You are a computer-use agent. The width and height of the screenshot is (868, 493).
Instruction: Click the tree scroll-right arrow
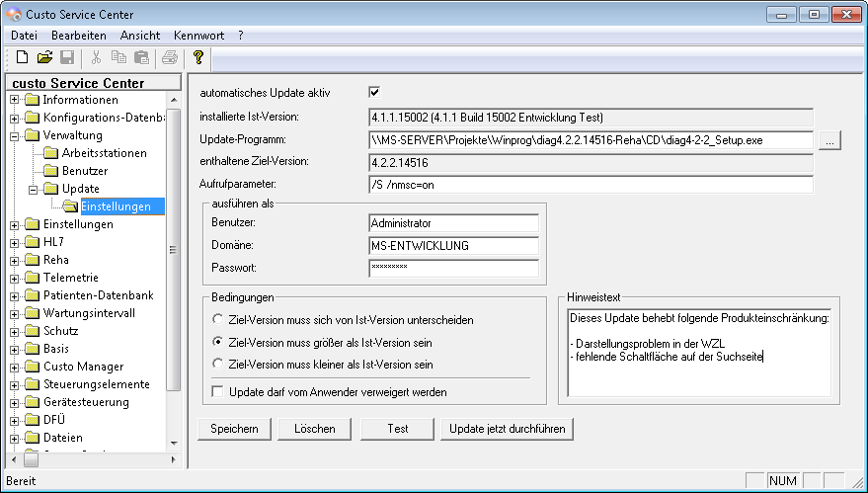(x=173, y=459)
